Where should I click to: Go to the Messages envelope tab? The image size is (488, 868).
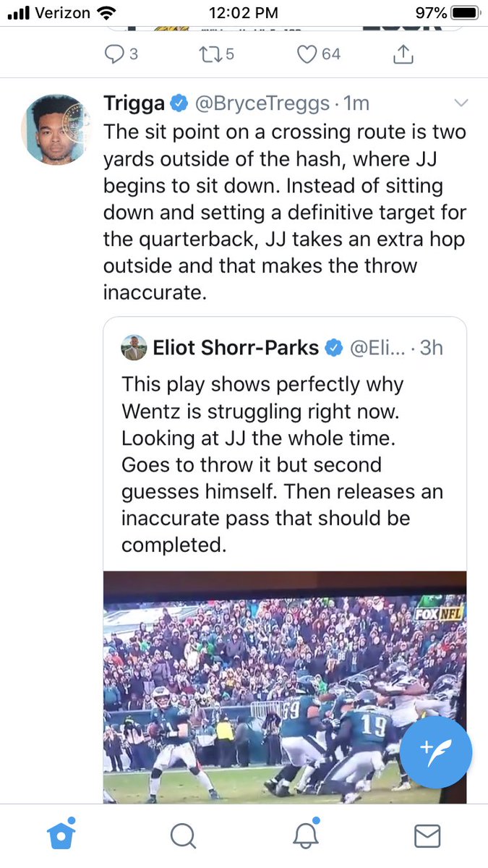[427, 836]
